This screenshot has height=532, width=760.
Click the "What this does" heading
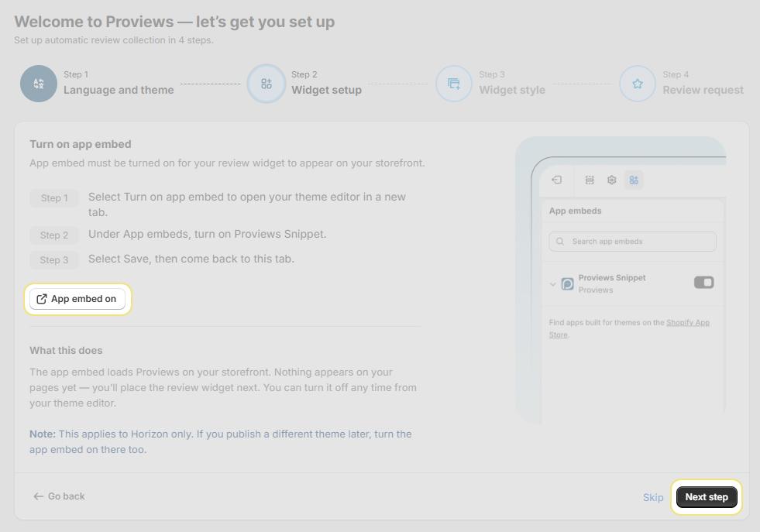(x=66, y=350)
